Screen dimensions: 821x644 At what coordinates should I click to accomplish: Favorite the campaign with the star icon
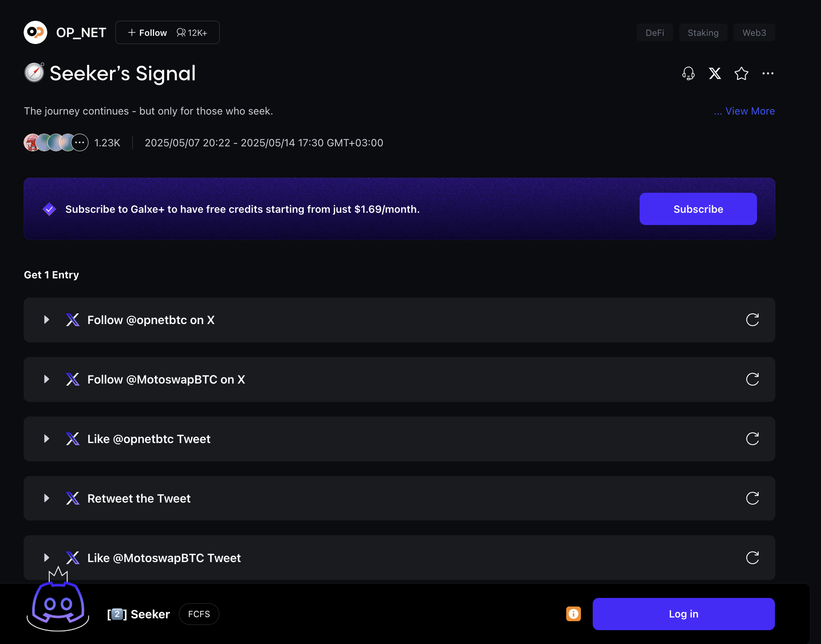741,74
